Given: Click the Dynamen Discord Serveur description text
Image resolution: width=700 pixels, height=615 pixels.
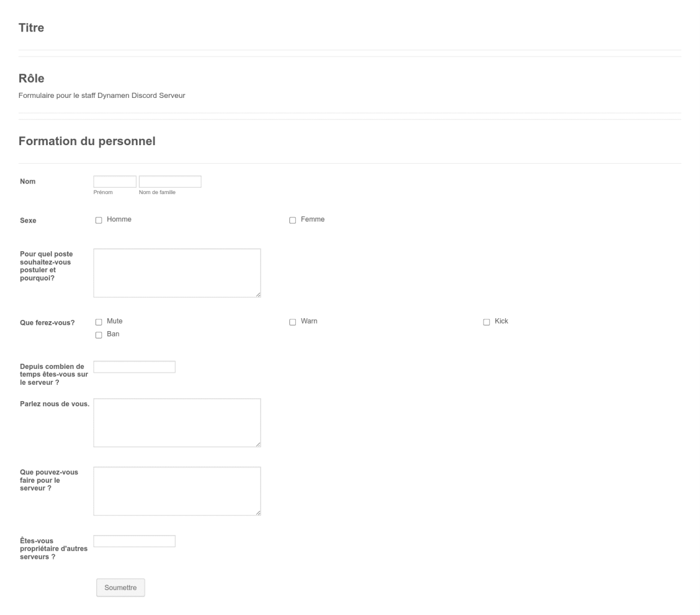Looking at the screenshot, I should coord(102,95).
